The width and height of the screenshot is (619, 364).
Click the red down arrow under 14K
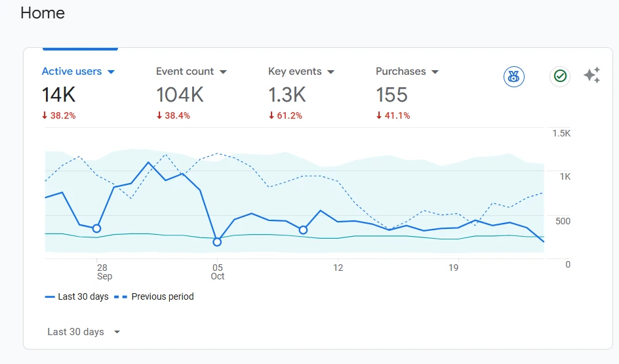(45, 116)
